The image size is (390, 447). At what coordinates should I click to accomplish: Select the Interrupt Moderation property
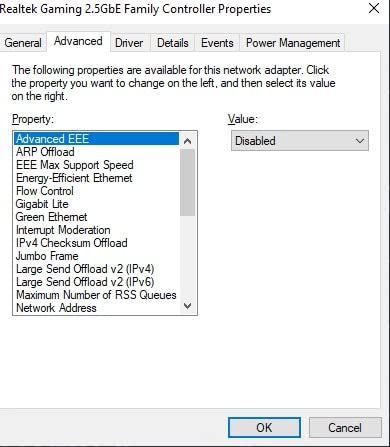tap(97, 230)
